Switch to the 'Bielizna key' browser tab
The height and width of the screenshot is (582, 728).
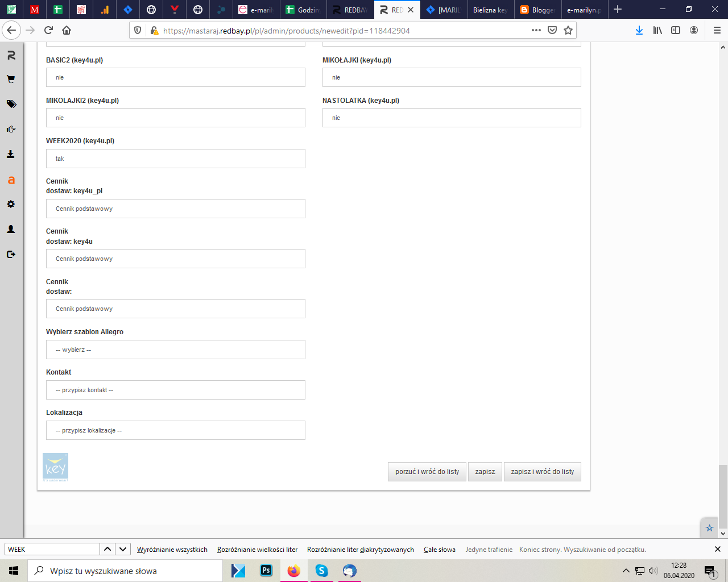[x=489, y=10]
